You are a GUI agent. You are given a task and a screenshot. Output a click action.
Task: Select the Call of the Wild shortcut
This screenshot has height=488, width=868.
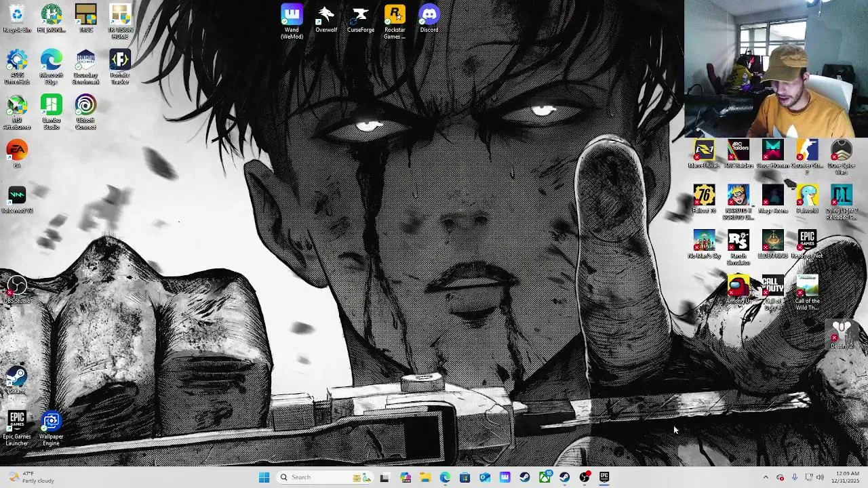point(807,293)
